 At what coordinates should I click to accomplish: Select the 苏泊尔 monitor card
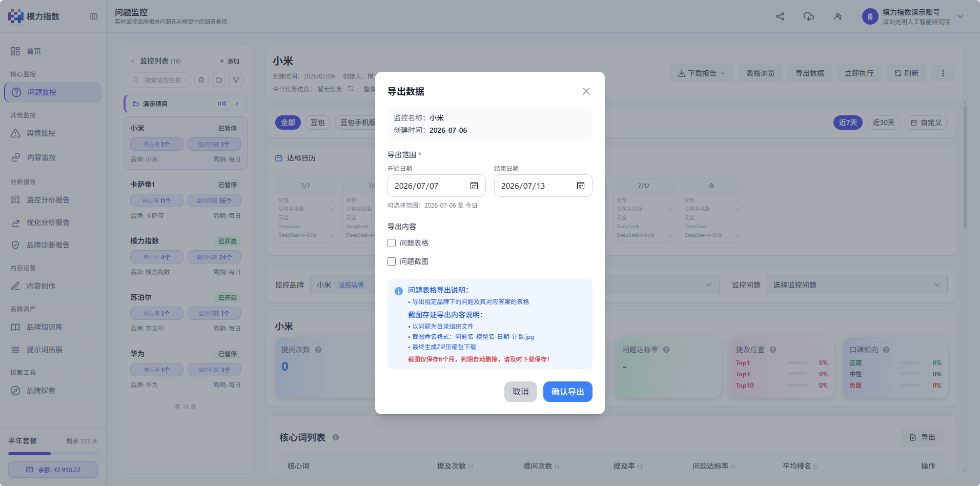(186, 313)
